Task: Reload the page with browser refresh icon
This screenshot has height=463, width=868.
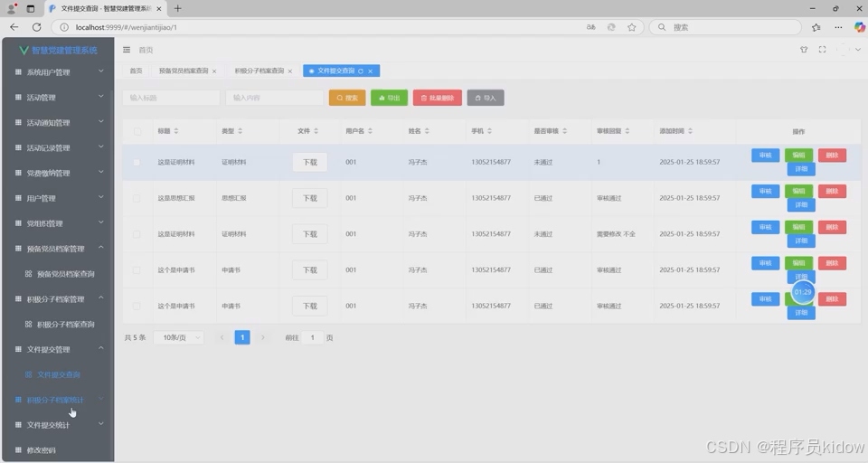Action: coord(36,27)
